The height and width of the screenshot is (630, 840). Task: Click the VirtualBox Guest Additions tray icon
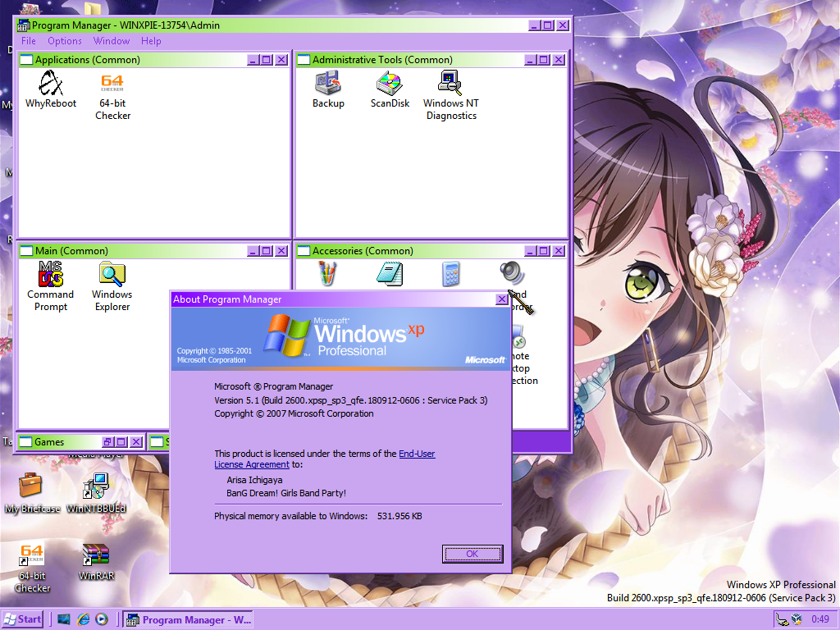point(797,620)
